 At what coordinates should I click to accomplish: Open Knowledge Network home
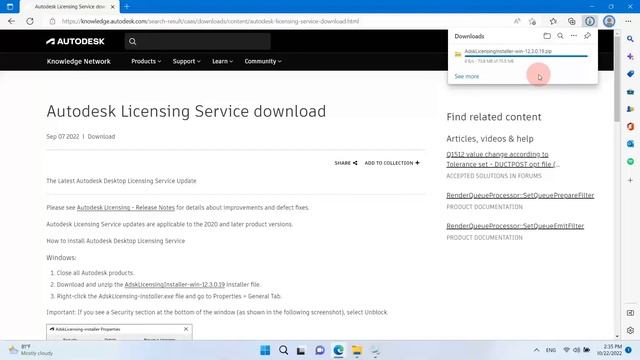78,61
